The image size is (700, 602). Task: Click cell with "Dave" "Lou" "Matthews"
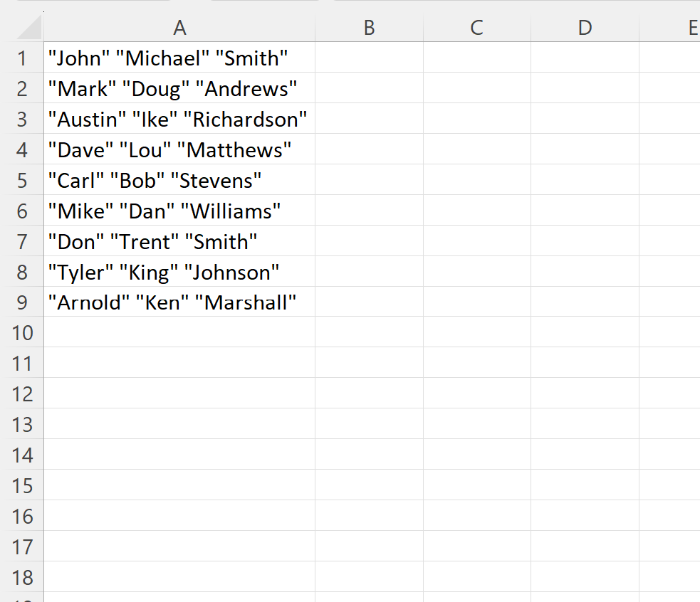179,149
